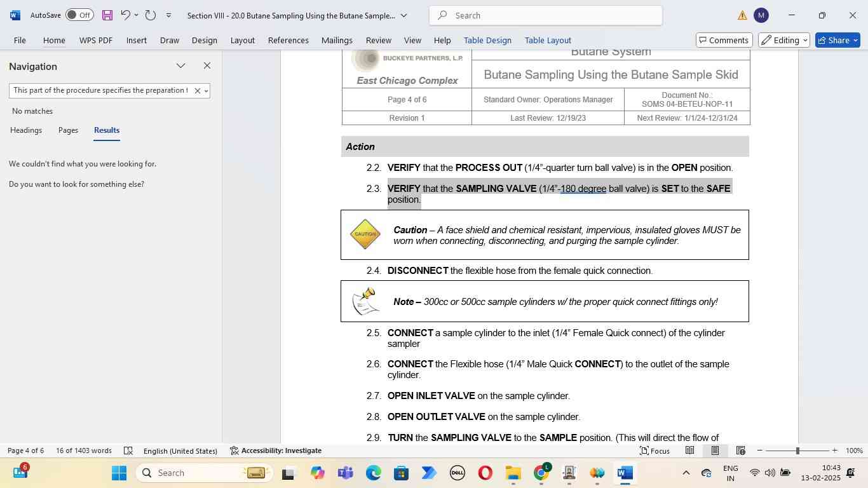Show hidden system tray icons chevron
Viewport: 868px width, 488px height.
(686, 473)
